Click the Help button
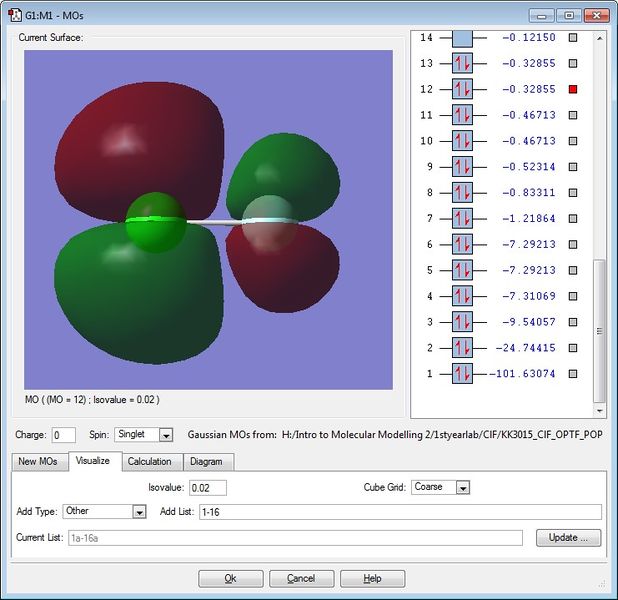 coord(372,578)
